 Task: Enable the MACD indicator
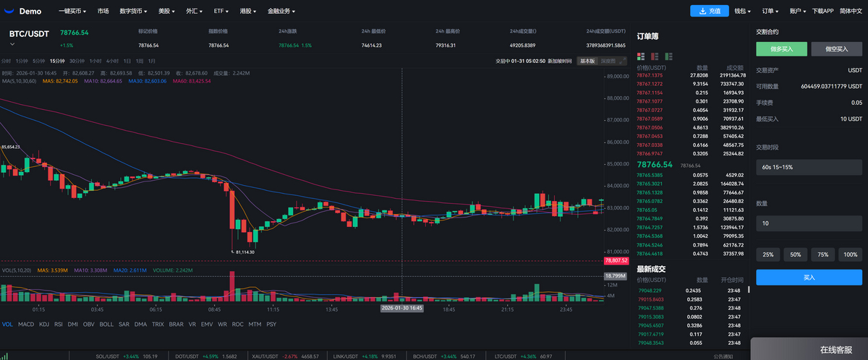click(x=26, y=324)
